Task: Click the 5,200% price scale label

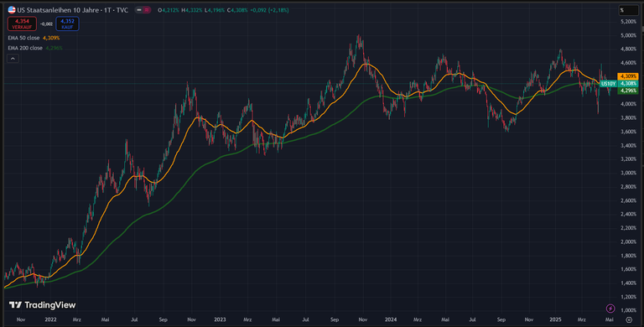Action: coord(629,22)
